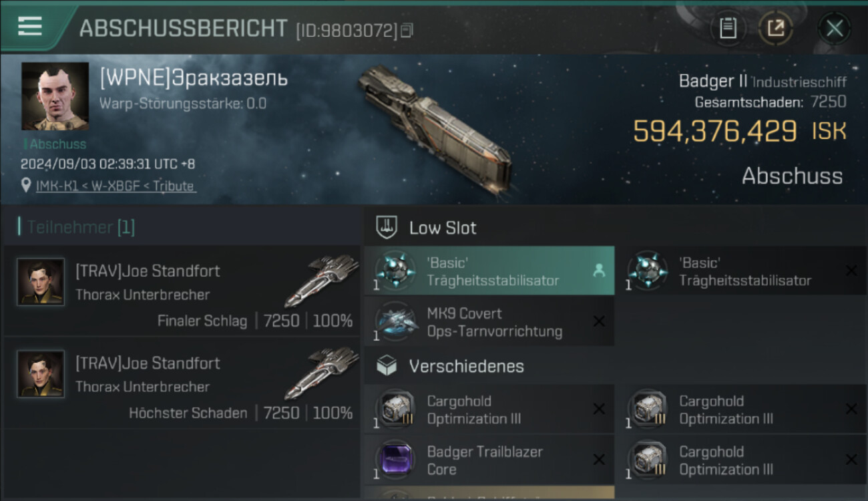Image resolution: width=868 pixels, height=501 pixels.
Task: Open the IMK-K1 location link
Action: 116,186
